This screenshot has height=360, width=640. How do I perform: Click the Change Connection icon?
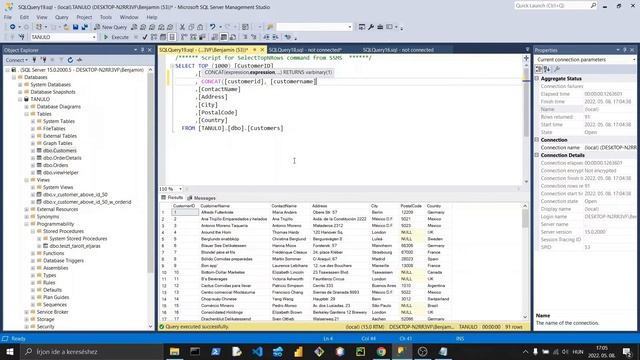pyautogui.click(x=21, y=37)
